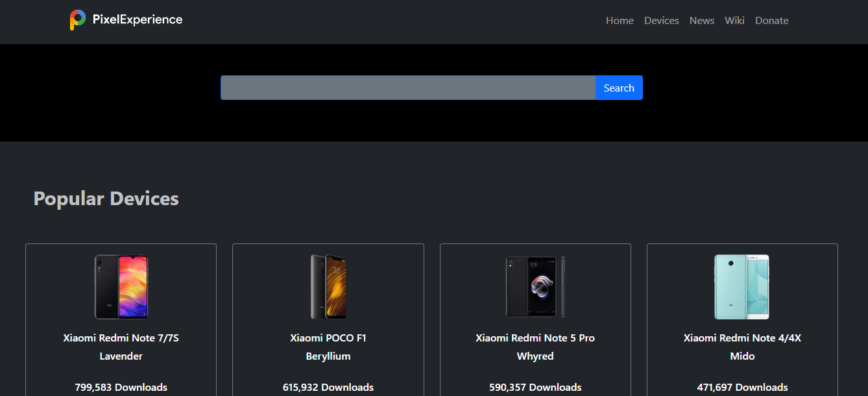Select the Redmi Note 7/7S phone image
Viewport: 868px width, 396px height.
tap(121, 287)
